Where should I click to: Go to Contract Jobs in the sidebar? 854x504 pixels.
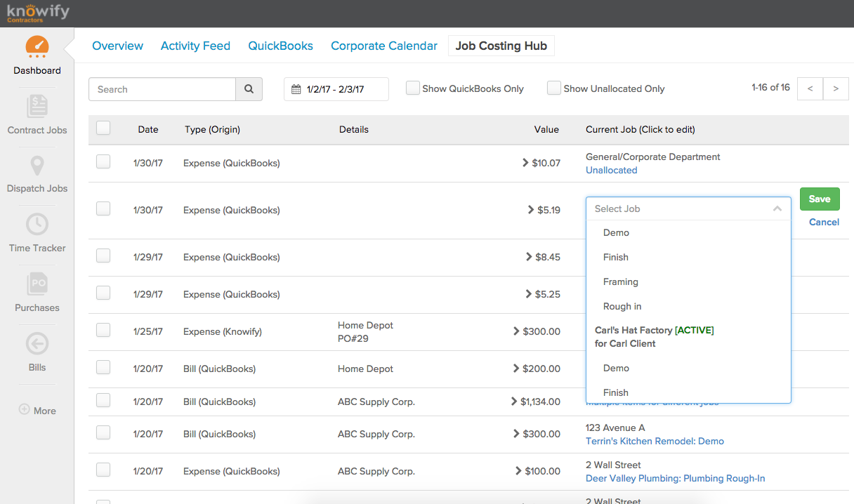click(x=37, y=114)
